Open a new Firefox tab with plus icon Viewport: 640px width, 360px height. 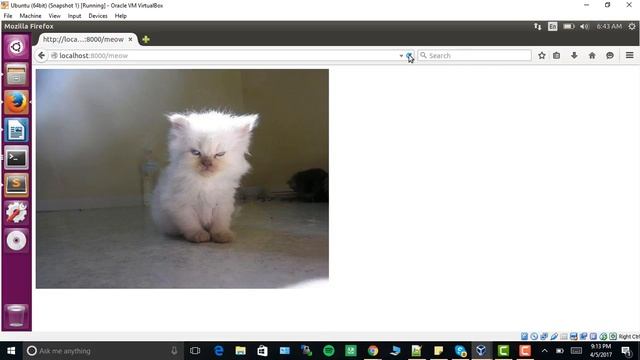click(x=146, y=39)
